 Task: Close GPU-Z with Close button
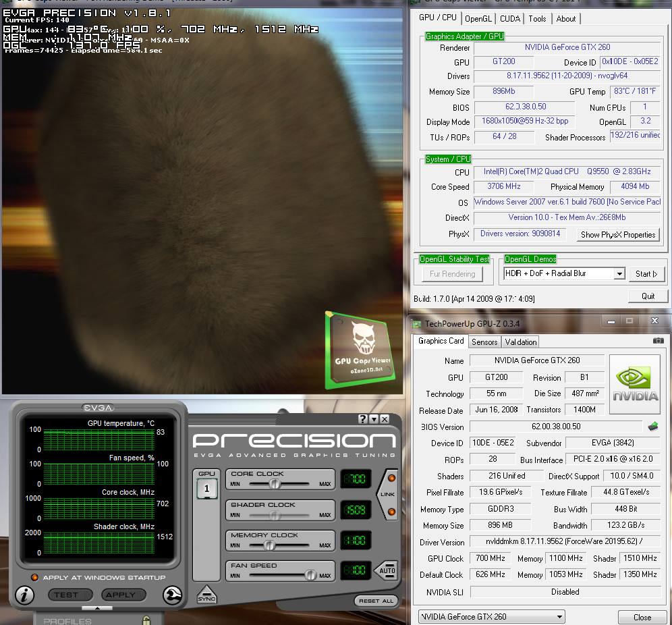click(x=642, y=618)
